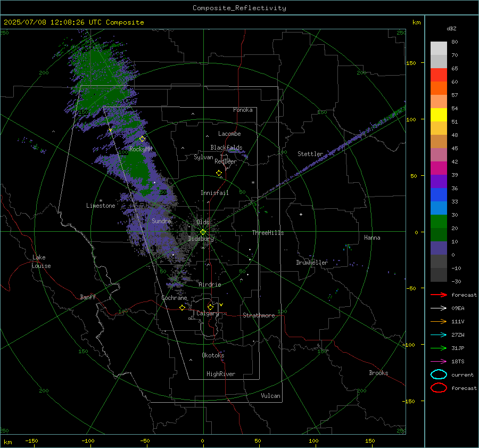This screenshot has height=448, width=479.
Task: Click the yellow radar site marker at Didsbury
Action: tap(203, 232)
